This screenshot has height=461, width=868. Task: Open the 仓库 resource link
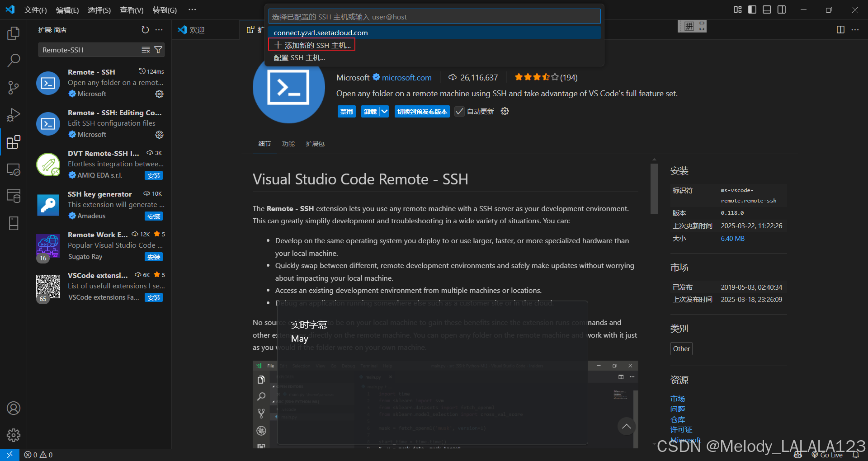tap(677, 419)
